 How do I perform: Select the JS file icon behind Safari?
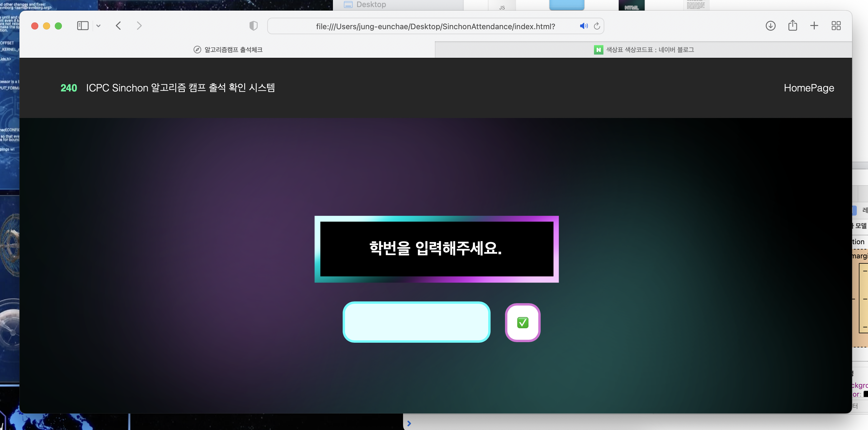pyautogui.click(x=502, y=6)
